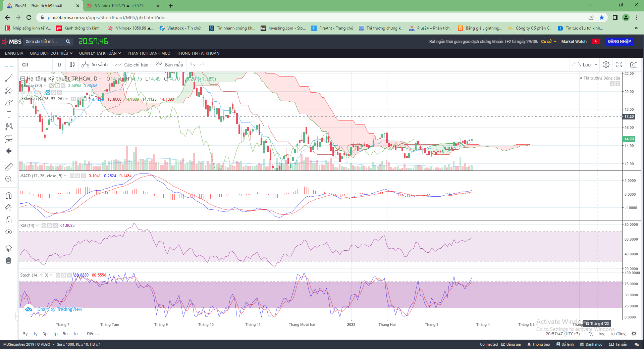Expand the Lưu save options dropdown
The height and width of the screenshot is (349, 644).
(596, 64)
